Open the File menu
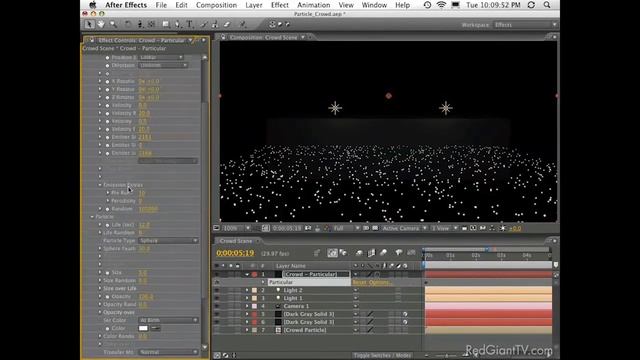This screenshot has height=360, width=640. [x=161, y=5]
